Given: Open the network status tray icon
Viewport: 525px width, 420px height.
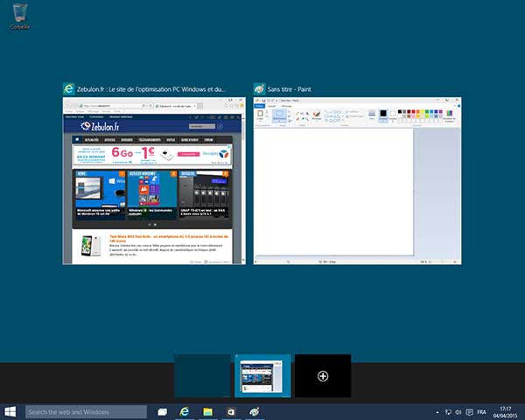Looking at the screenshot, I should pos(448,412).
